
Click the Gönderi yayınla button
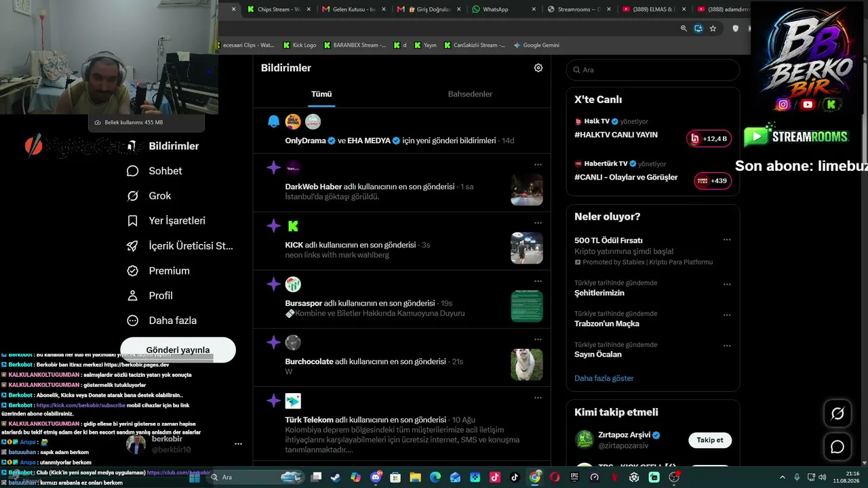(178, 350)
